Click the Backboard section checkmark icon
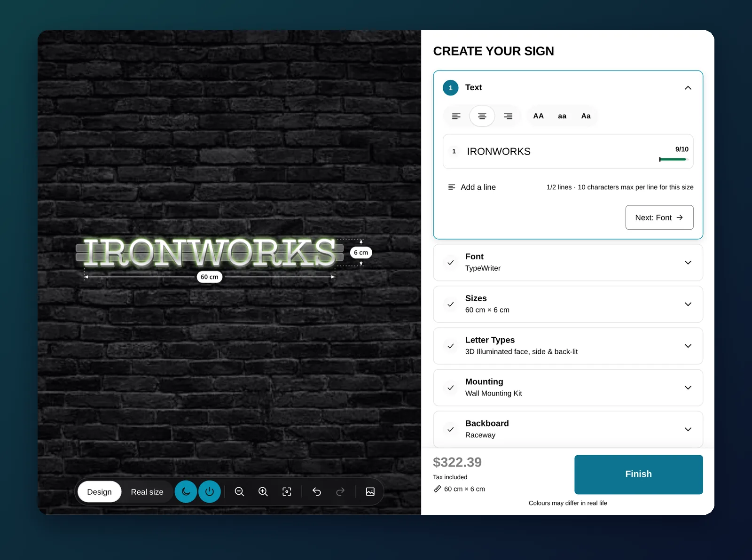Screen dimensions: 752x560 point(451,429)
